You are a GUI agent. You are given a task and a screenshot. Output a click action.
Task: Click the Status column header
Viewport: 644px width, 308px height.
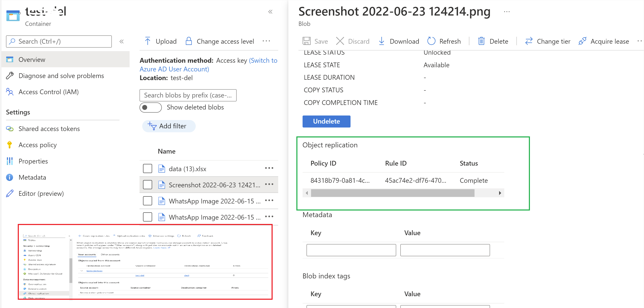tap(469, 163)
